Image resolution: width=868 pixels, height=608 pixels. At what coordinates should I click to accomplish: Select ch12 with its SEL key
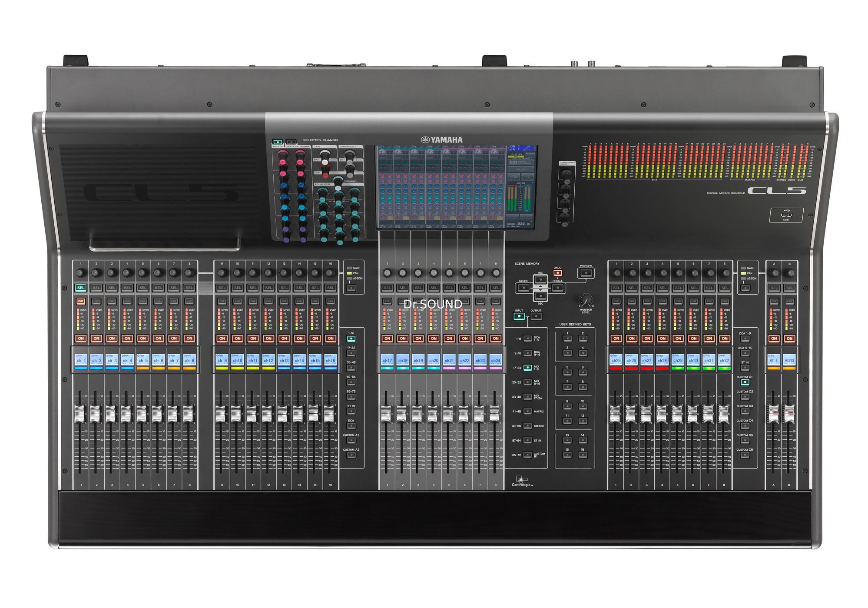pos(268,288)
